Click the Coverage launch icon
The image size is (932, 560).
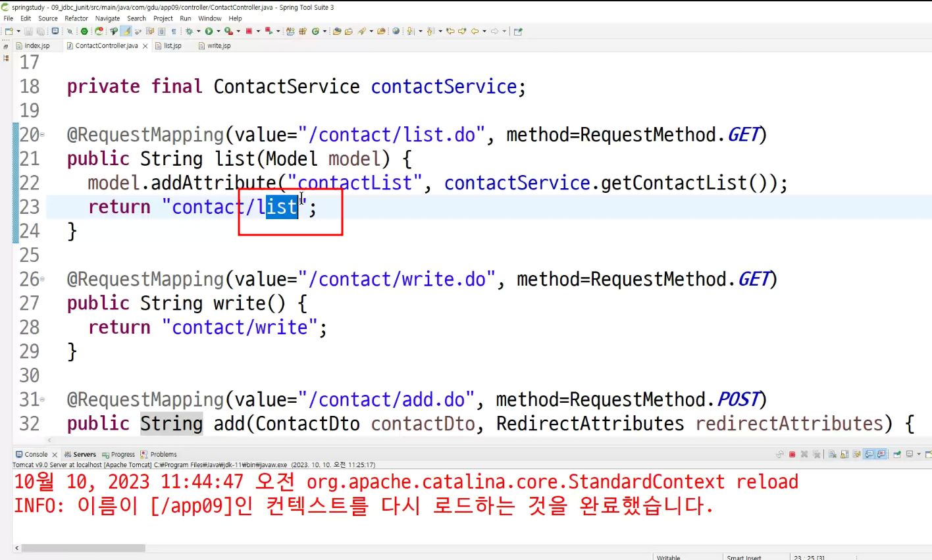[x=228, y=31]
